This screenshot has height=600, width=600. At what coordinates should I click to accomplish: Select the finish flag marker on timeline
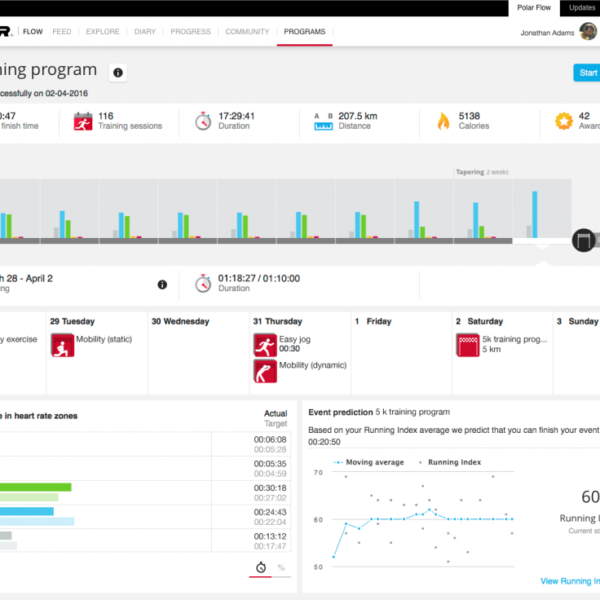point(584,240)
